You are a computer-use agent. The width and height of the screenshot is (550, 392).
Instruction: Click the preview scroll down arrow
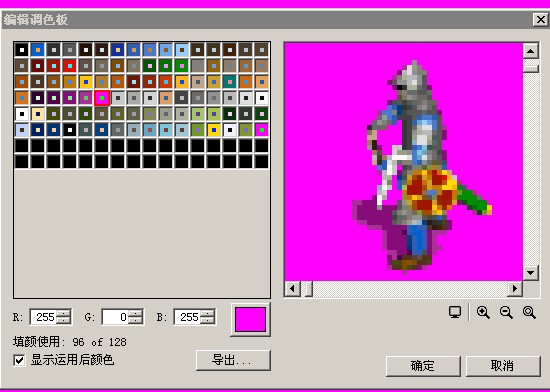(x=530, y=272)
